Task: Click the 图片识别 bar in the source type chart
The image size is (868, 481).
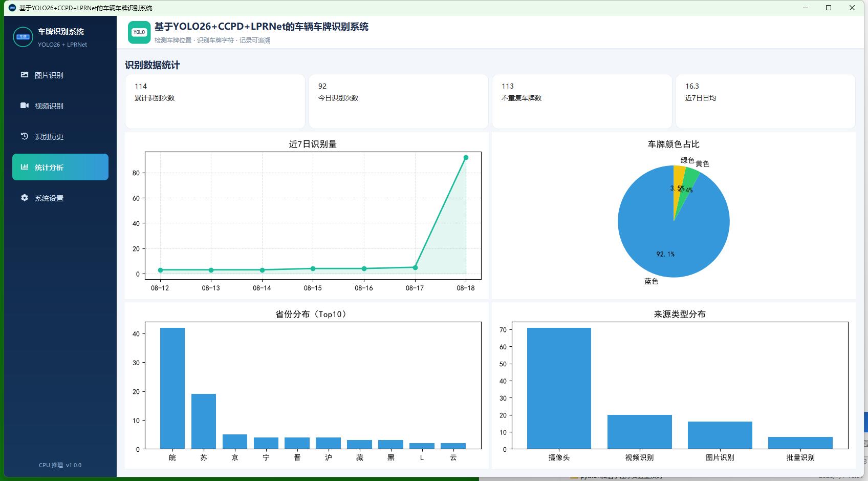Action: point(720,435)
